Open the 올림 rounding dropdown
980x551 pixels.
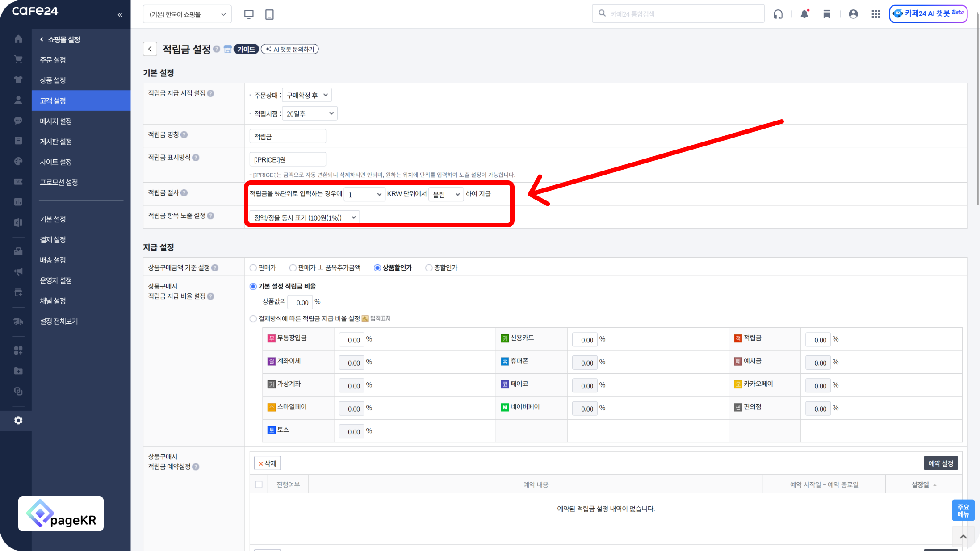pyautogui.click(x=446, y=194)
